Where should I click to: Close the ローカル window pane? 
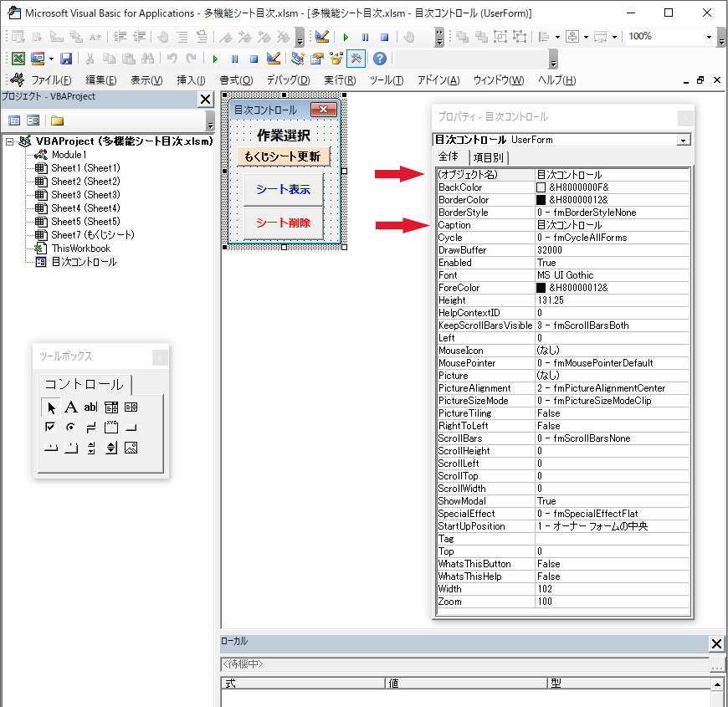click(x=716, y=644)
